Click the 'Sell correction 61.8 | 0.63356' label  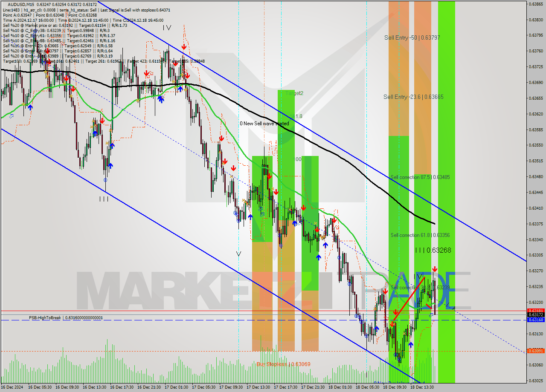pyautogui.click(x=420, y=235)
